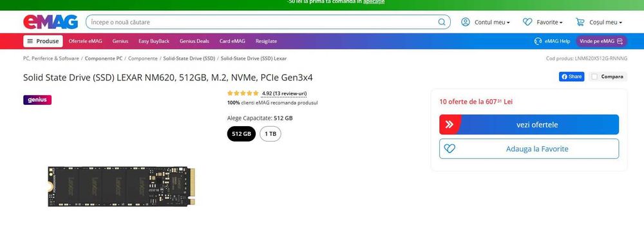Click the 10 oferte de la 607 Lei text

click(x=476, y=102)
